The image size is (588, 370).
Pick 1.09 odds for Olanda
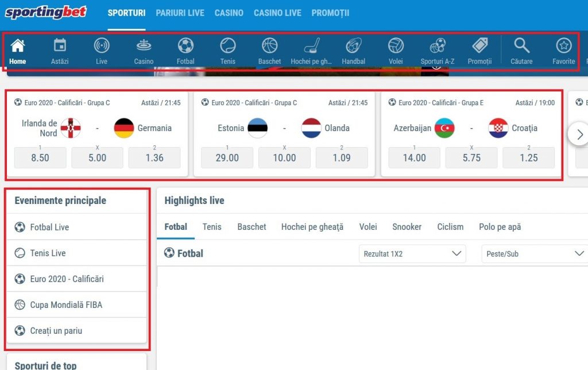(x=342, y=157)
